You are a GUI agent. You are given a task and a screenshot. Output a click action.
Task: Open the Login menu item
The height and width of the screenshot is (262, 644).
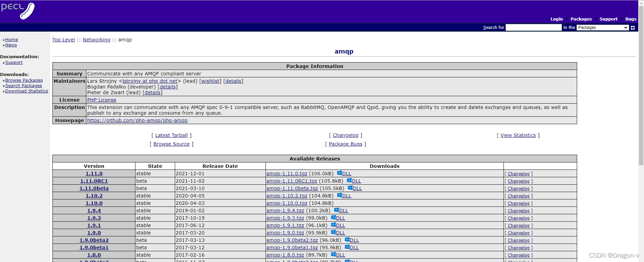[x=556, y=19]
